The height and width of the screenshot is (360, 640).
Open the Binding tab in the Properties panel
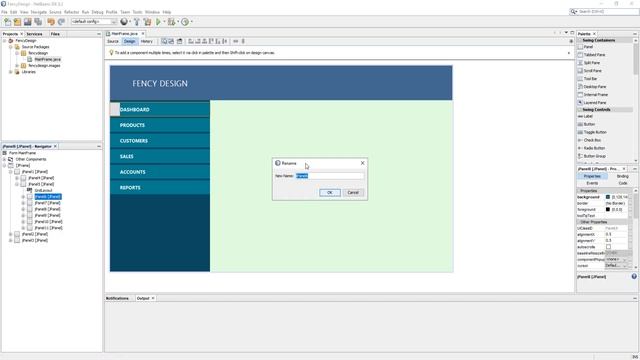(622, 176)
